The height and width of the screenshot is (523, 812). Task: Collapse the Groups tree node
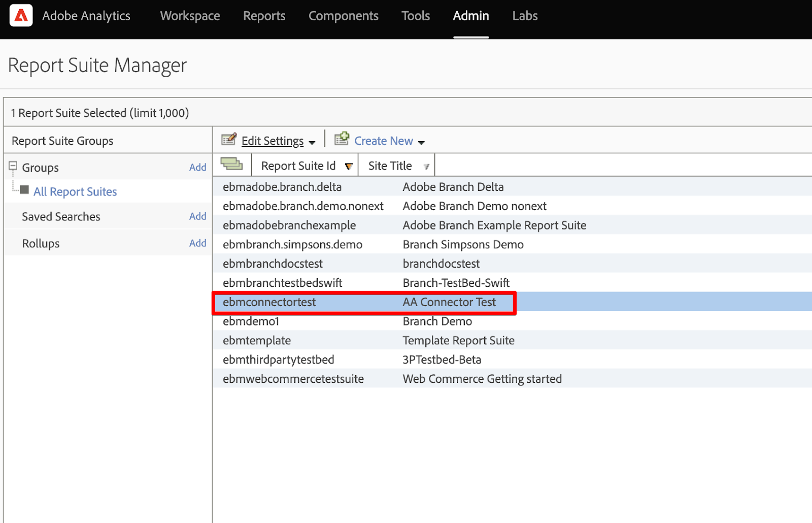click(x=13, y=166)
